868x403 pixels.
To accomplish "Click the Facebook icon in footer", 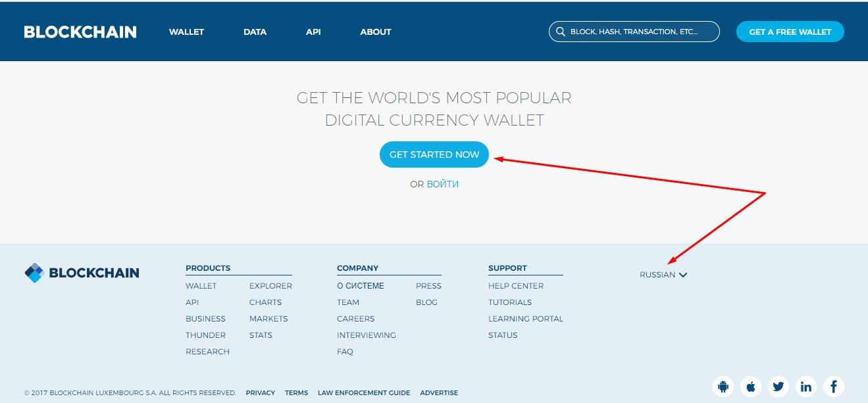I will [x=833, y=386].
